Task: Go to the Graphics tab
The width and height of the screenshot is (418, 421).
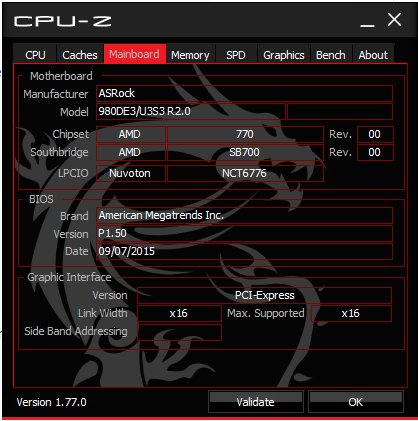Action: (x=284, y=55)
